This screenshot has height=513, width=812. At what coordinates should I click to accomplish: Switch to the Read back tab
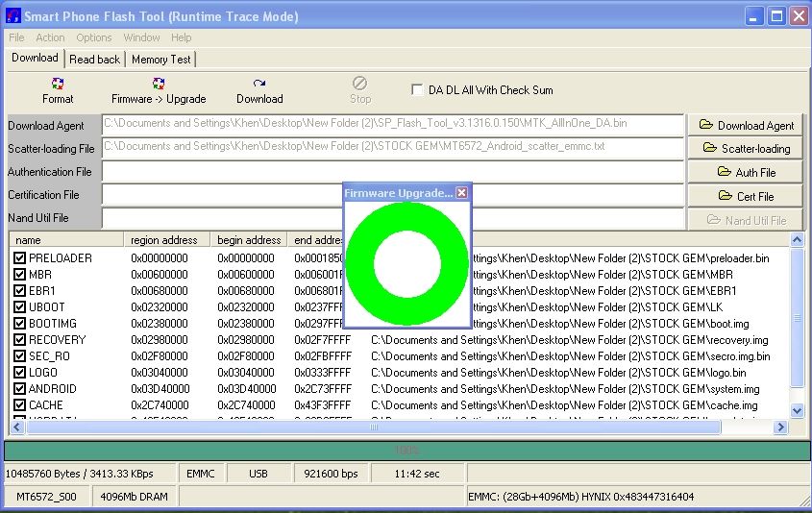point(94,60)
